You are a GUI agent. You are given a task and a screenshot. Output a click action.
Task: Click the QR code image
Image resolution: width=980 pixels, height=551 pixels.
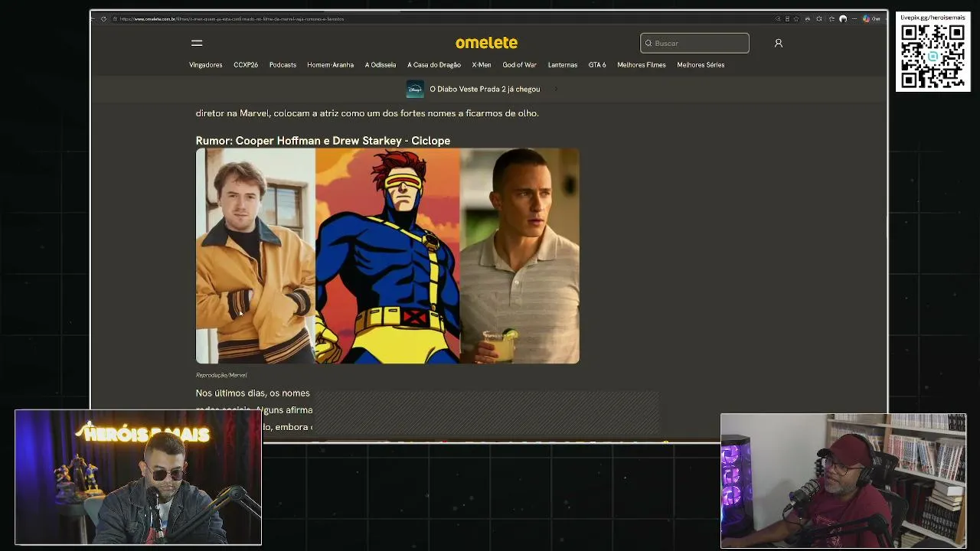click(932, 56)
